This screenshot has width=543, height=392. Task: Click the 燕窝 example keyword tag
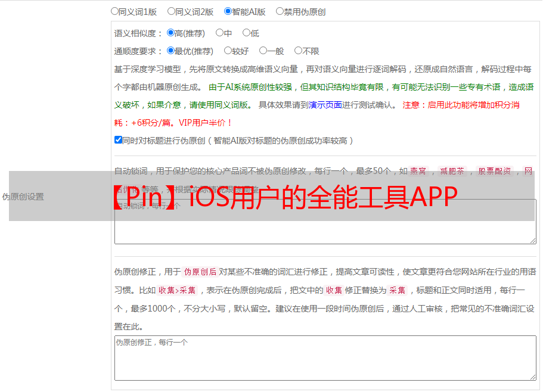click(x=418, y=171)
